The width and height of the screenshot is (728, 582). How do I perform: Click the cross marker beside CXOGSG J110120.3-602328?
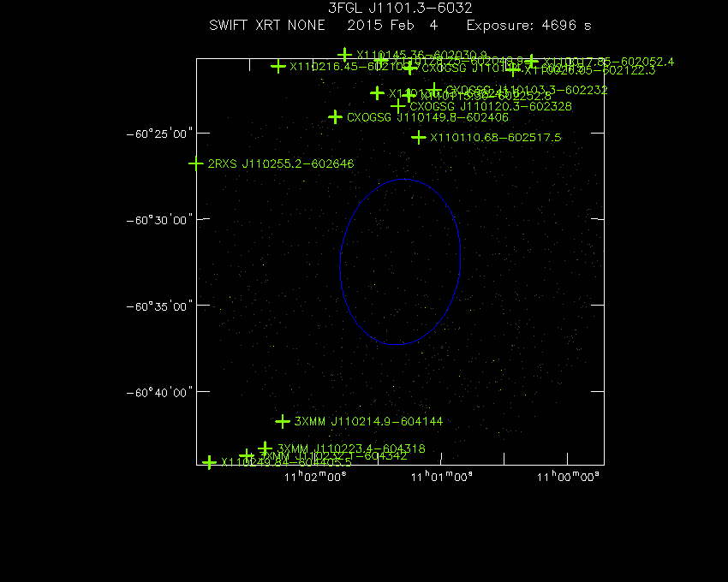click(398, 106)
